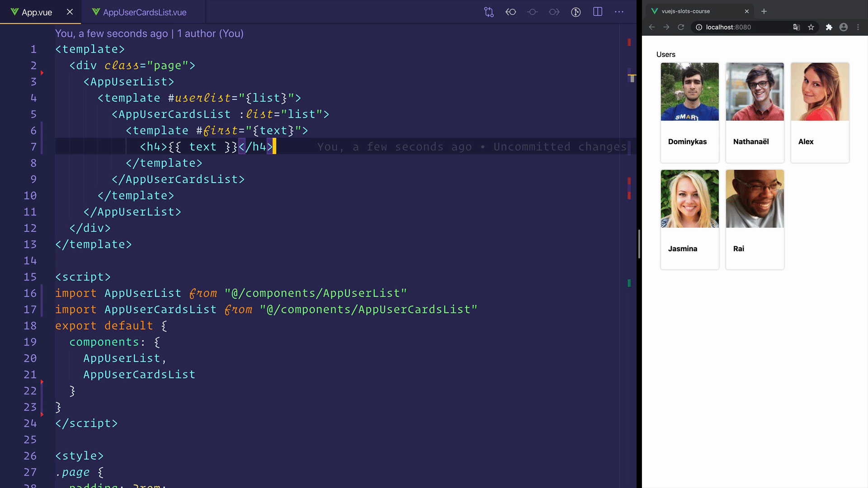The width and height of the screenshot is (868, 488).
Task: Click the import AppUserCardsList statement
Action: tap(266, 310)
